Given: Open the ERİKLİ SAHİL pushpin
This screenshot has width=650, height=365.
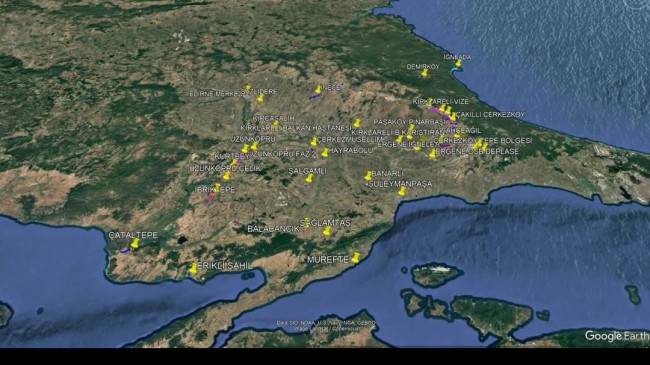Looking at the screenshot, I should [194, 269].
